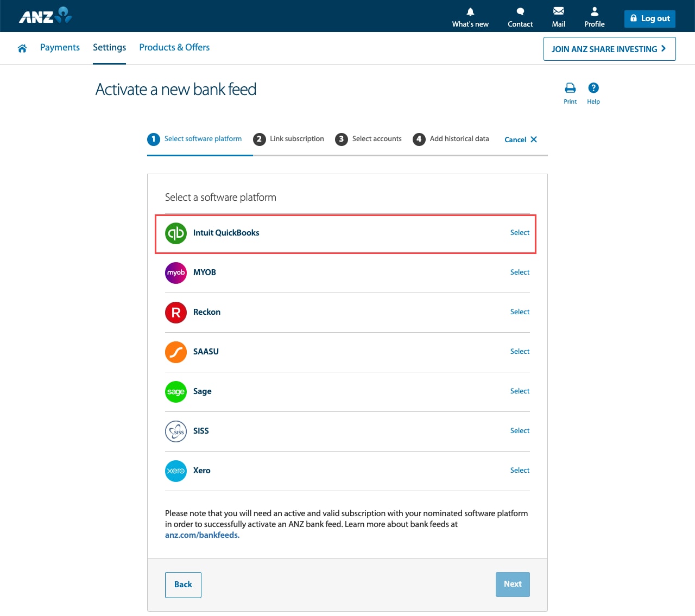Screen dimensions: 695x616
Task: Click the MYOB logo icon
Action: (176, 273)
